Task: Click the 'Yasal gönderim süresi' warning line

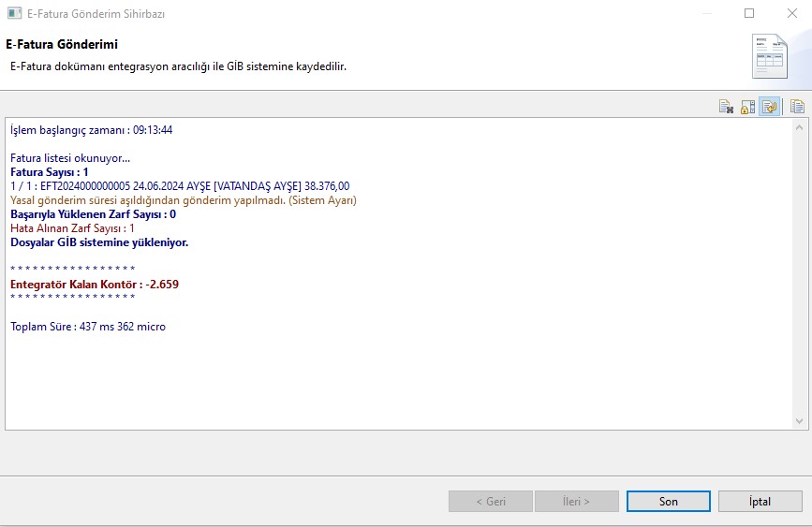Action: pos(183,200)
